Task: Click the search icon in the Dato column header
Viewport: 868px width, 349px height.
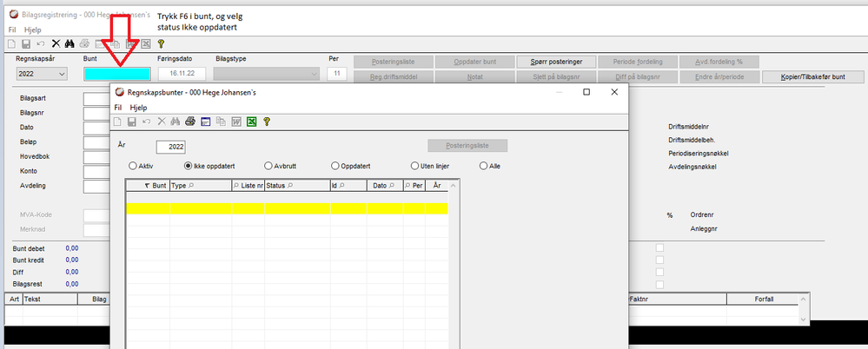Action: pos(392,187)
